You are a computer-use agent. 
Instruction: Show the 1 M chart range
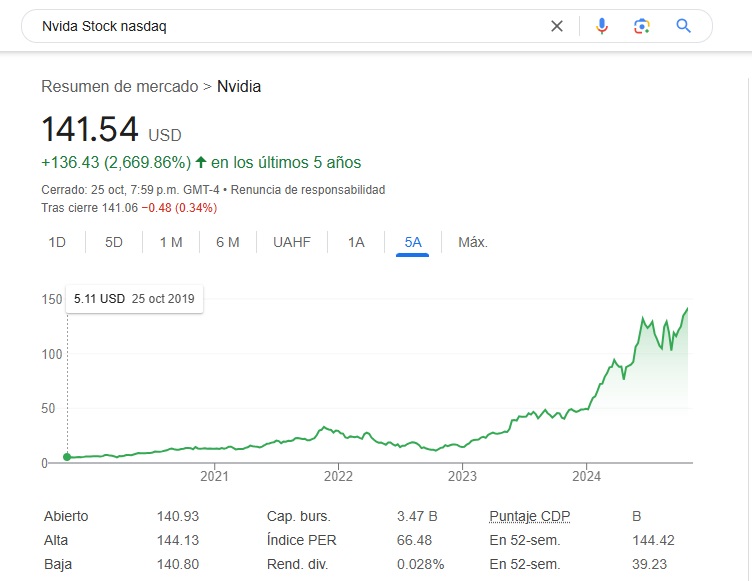[x=171, y=242]
